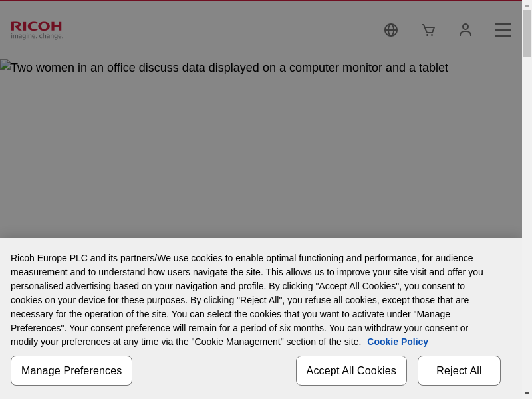Accept All Cookies
Screen dimensions: 532x399
(x=351, y=371)
